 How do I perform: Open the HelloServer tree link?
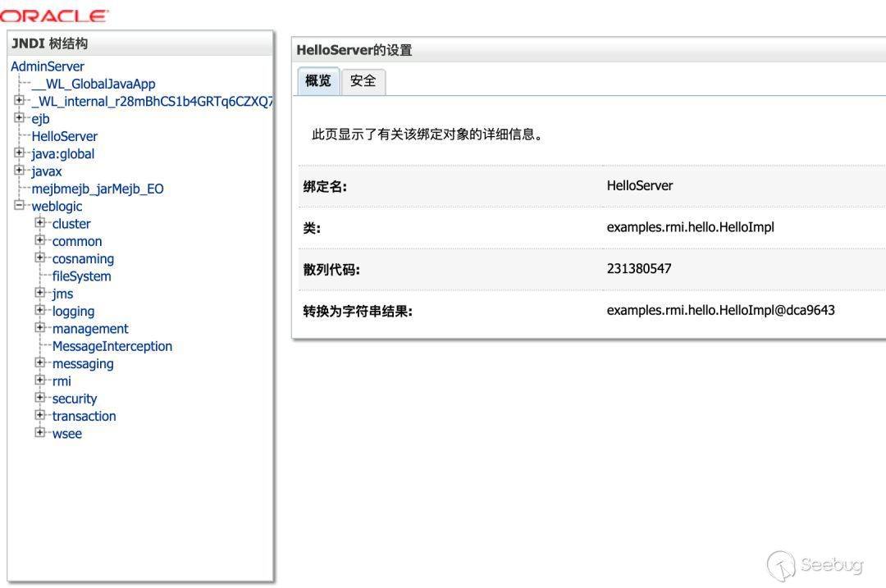coord(65,137)
